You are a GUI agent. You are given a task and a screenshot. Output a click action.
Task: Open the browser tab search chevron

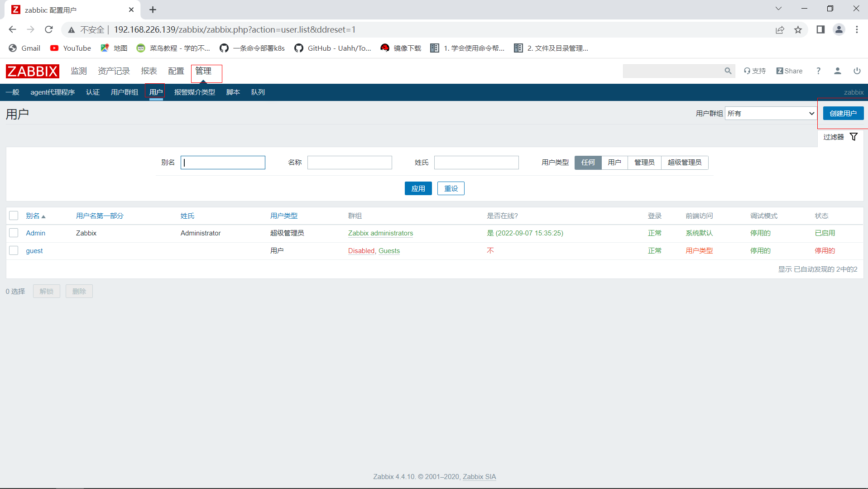coord(778,9)
